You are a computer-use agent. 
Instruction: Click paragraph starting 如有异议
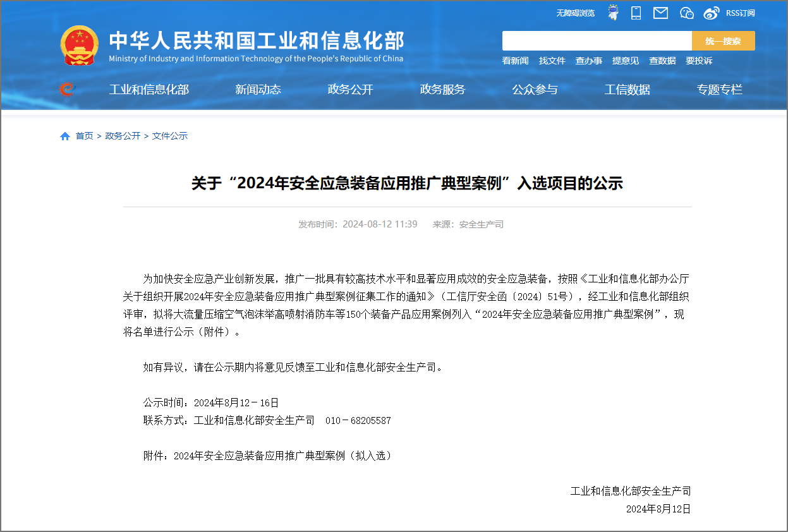(x=294, y=367)
